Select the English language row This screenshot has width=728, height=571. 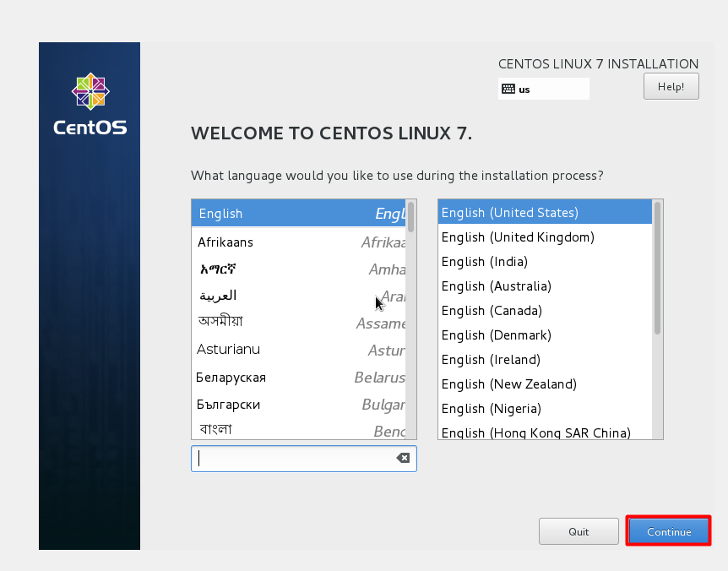[x=296, y=214]
